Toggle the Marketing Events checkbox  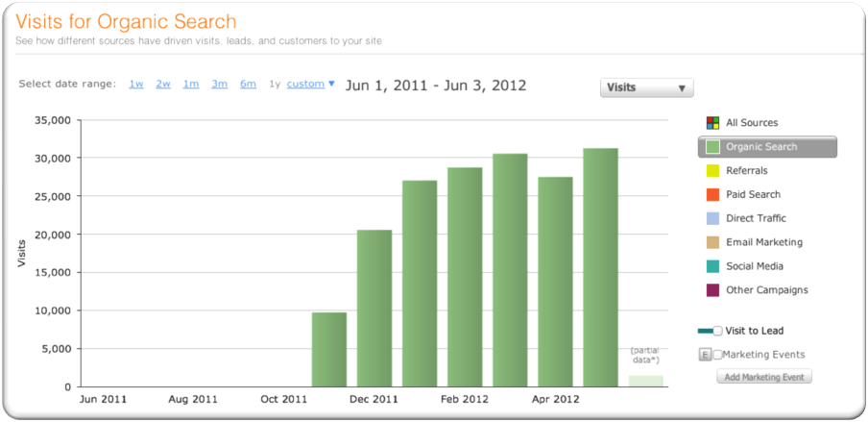pos(717,355)
